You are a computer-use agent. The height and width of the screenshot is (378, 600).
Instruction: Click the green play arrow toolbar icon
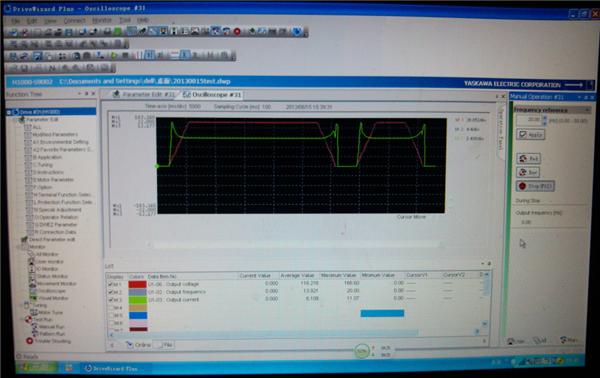click(x=114, y=56)
